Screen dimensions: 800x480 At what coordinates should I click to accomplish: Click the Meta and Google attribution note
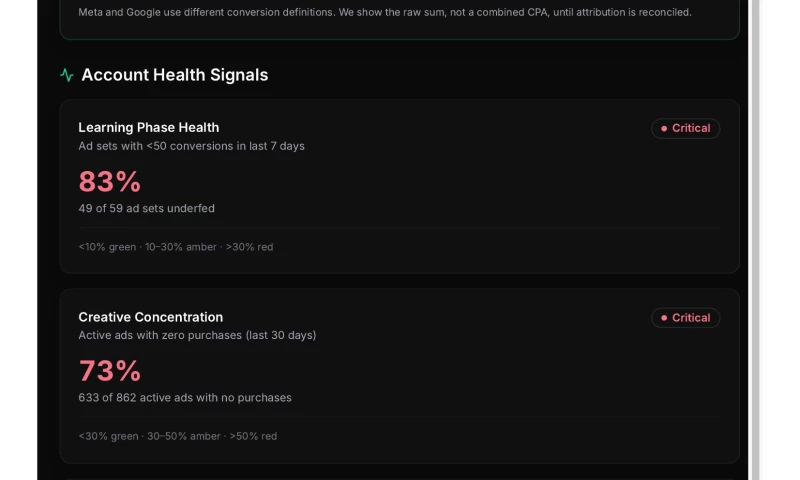385,12
